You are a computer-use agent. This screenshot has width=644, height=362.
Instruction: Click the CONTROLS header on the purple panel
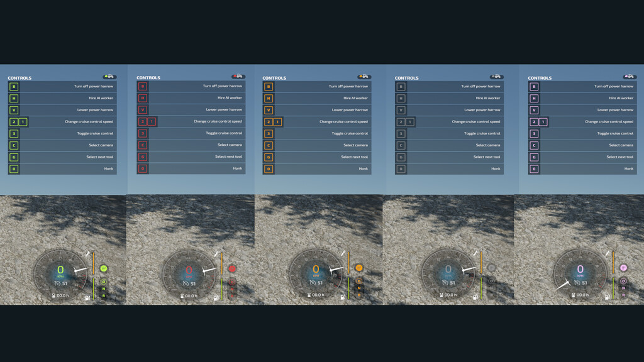coord(539,77)
